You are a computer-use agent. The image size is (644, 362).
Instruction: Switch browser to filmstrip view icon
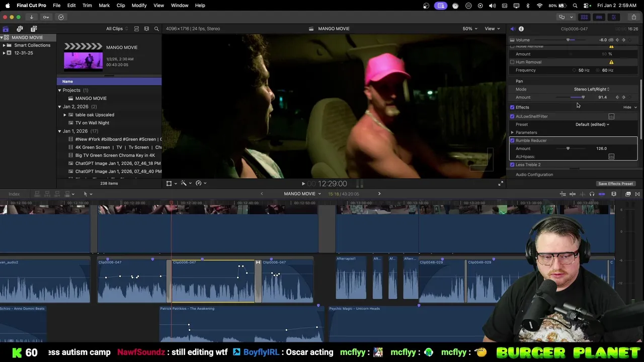[x=146, y=29]
